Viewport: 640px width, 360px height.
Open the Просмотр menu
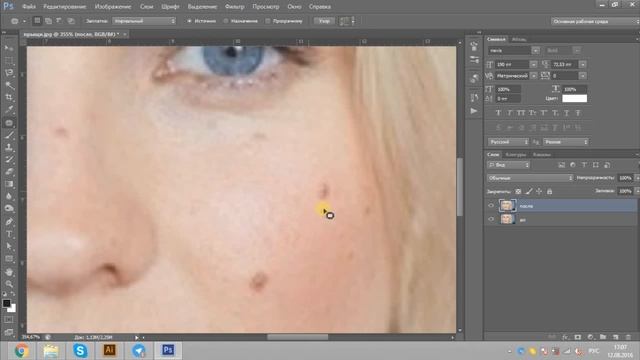click(x=266, y=7)
